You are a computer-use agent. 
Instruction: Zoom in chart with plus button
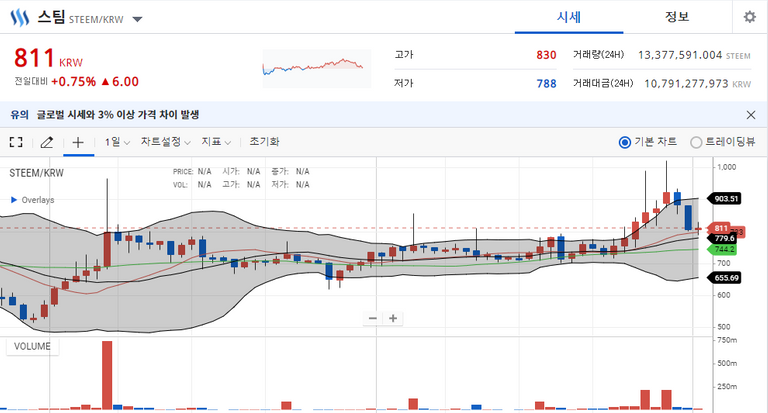point(393,318)
